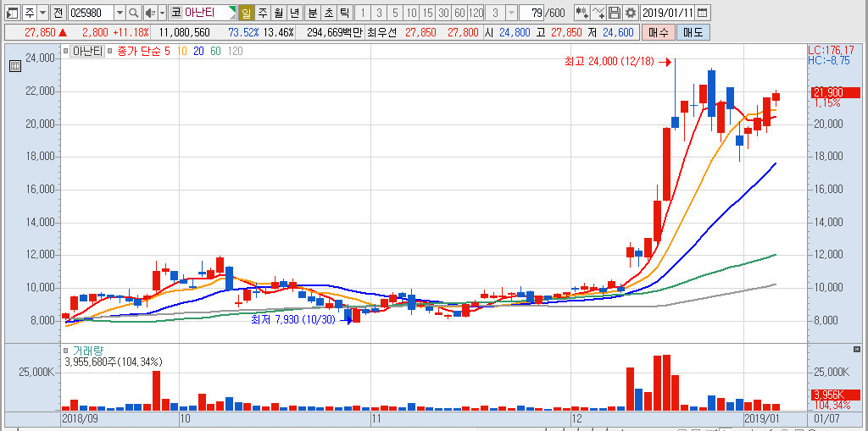Image resolution: width=868 pixels, height=431 pixels.
Task: Click the bar count field showing 79
Action: 531,12
